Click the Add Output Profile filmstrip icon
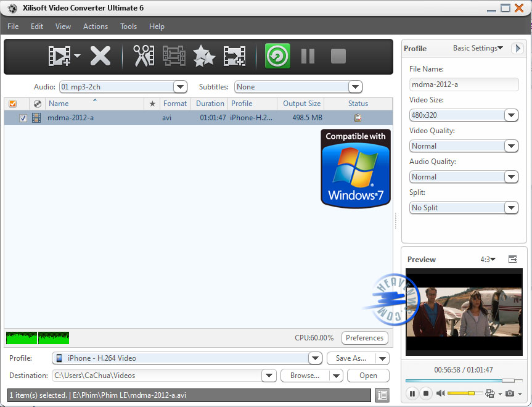This screenshot has height=407, width=532. [x=234, y=57]
